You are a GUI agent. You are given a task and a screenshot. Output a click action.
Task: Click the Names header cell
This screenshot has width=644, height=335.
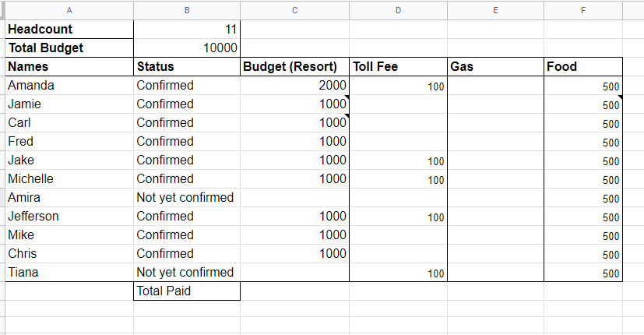pos(69,66)
